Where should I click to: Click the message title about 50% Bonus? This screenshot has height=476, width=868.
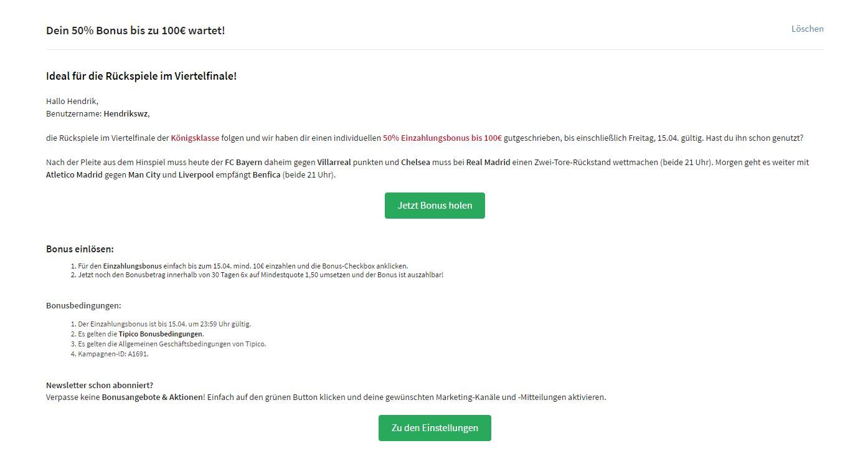[x=136, y=31]
